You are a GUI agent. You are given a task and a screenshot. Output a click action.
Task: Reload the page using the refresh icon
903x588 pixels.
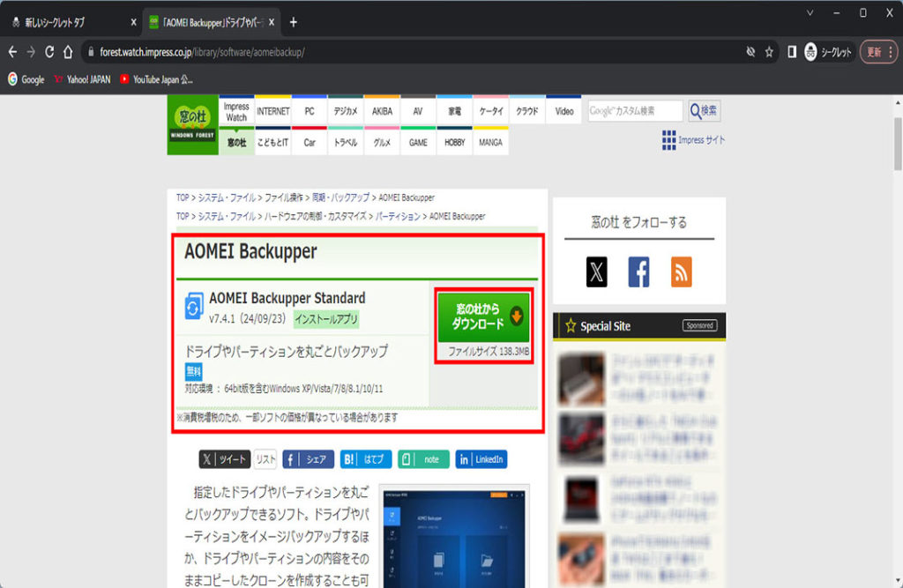pyautogui.click(x=49, y=52)
